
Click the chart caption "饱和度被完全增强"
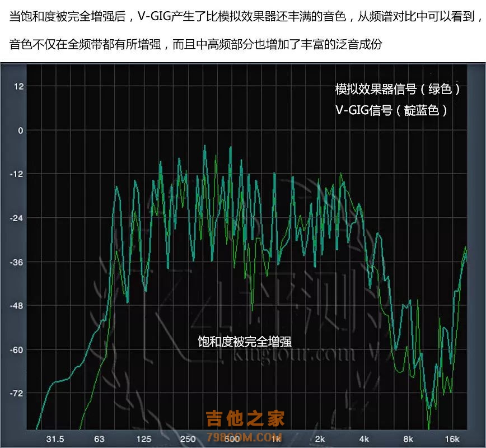(x=245, y=342)
